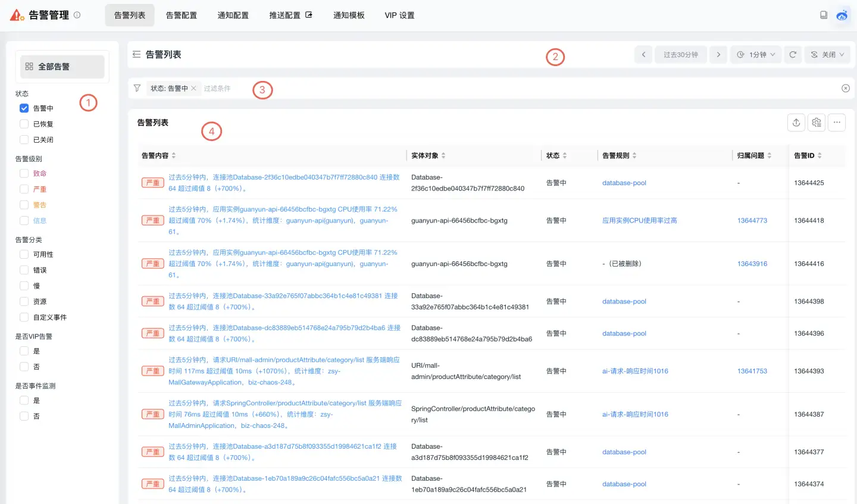Enable the 致命 alert level checkbox
This screenshot has width=857, height=504.
pyautogui.click(x=24, y=174)
